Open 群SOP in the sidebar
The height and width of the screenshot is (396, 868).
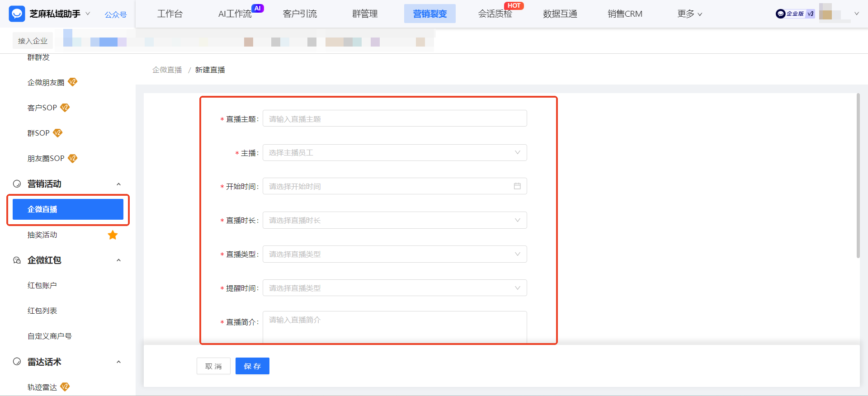click(x=38, y=133)
